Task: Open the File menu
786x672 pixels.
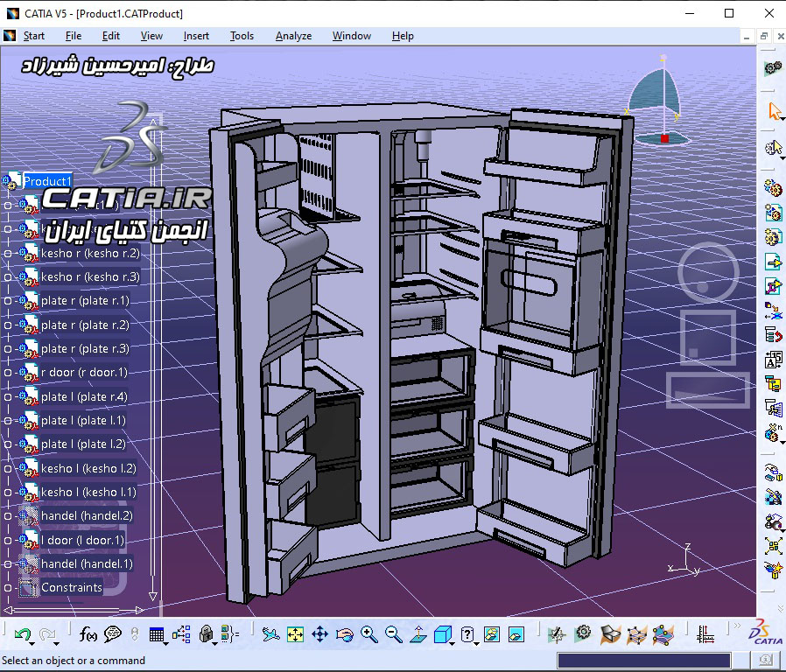Action: 74,36
